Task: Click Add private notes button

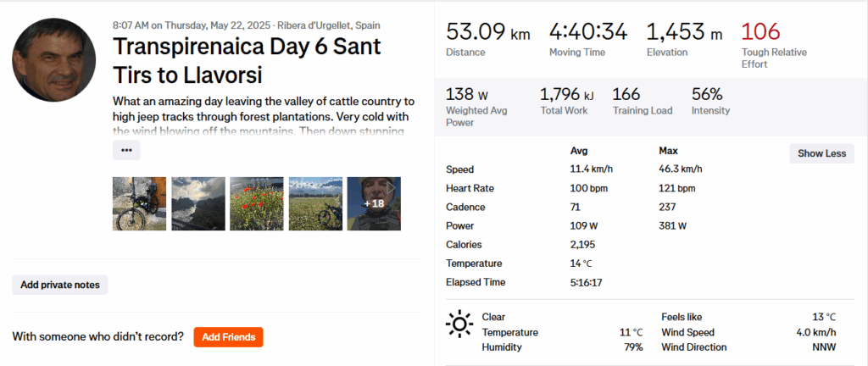Action: point(60,286)
